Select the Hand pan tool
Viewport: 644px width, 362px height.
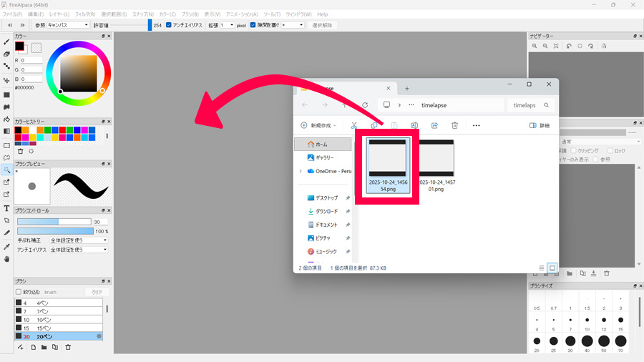click(6, 258)
